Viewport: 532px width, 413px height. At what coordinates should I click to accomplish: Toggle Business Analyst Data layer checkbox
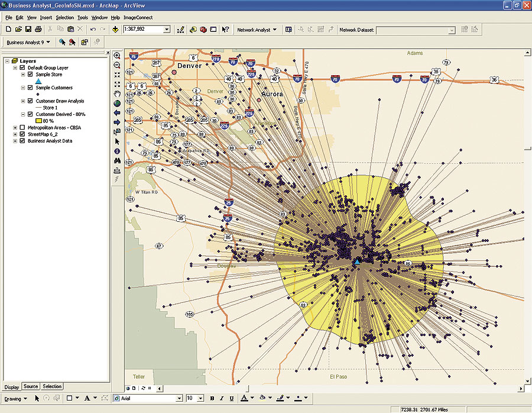[x=22, y=141]
